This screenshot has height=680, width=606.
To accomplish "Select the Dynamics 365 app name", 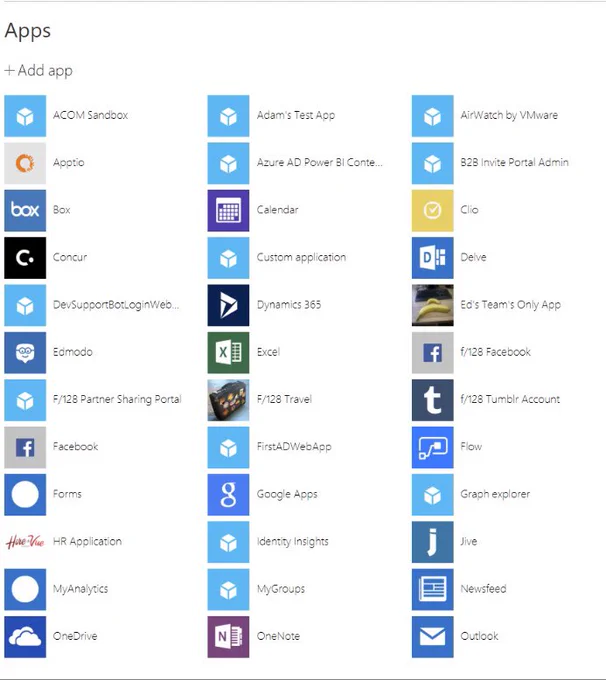I will 289,304.
